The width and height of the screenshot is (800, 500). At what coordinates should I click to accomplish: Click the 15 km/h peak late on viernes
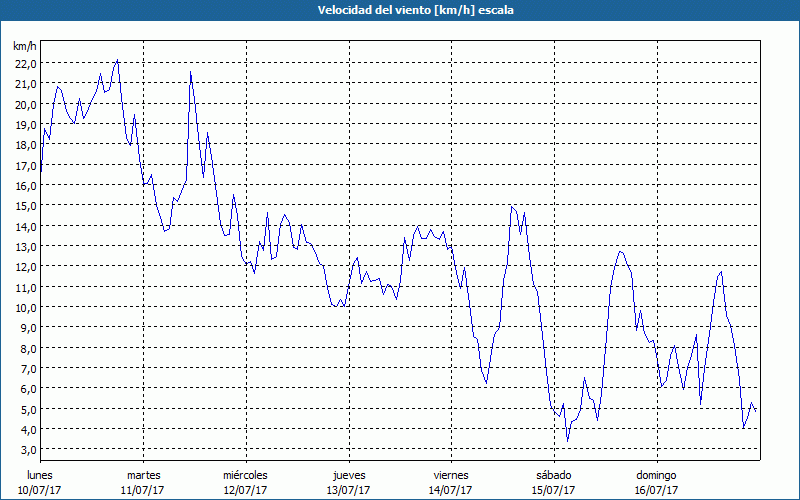[511, 206]
